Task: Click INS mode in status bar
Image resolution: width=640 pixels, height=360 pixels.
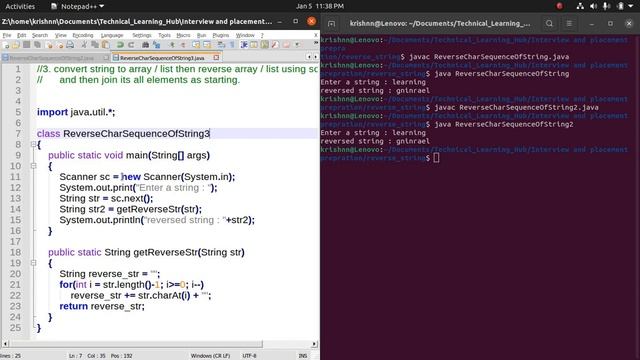Action: 302,356
